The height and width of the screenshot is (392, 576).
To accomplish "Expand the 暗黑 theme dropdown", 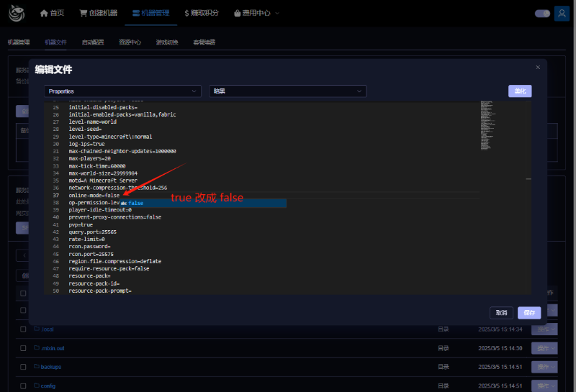I will [x=287, y=91].
